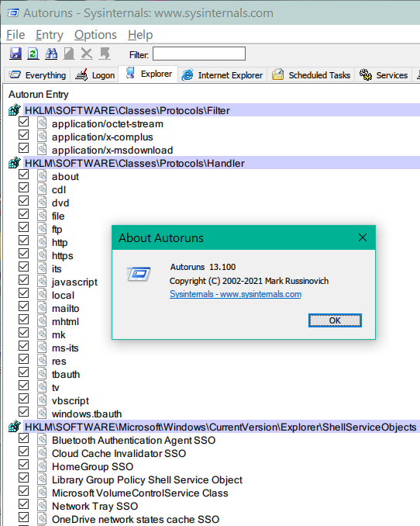Switch to the Services tab
Image resolution: width=420 pixels, height=526 pixels.
point(383,74)
